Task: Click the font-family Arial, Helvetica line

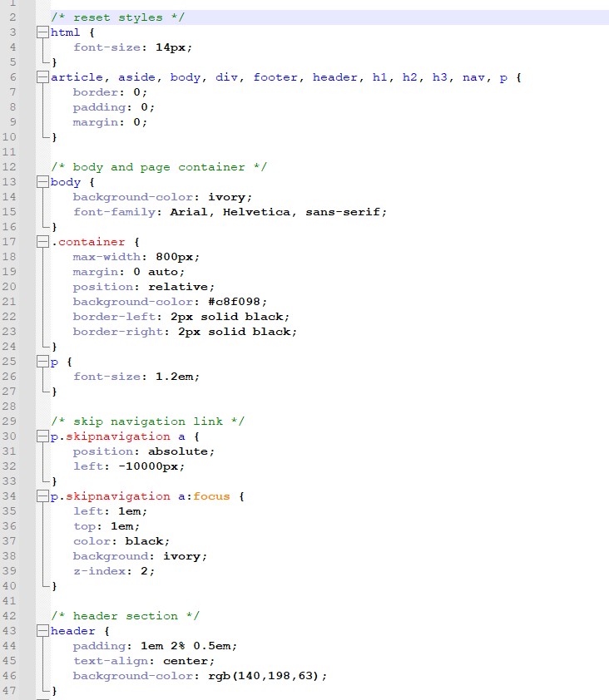Action: (230, 212)
